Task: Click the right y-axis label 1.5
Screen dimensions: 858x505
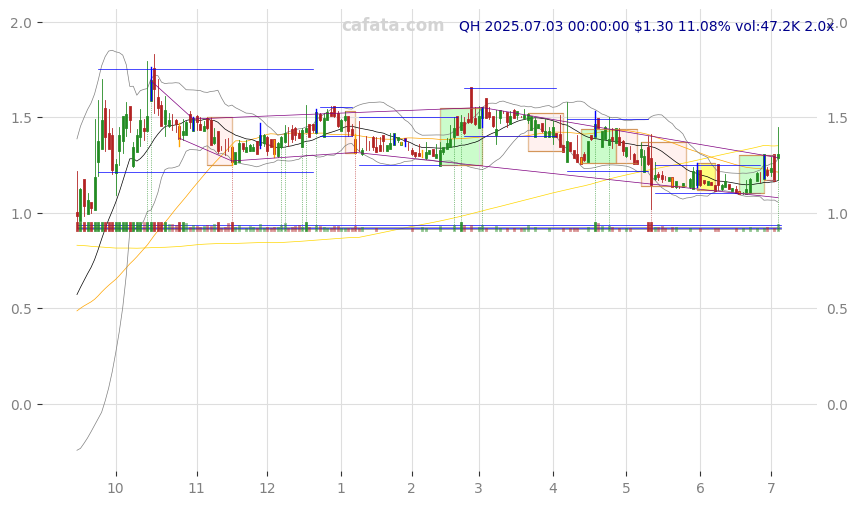Action: 837,118
